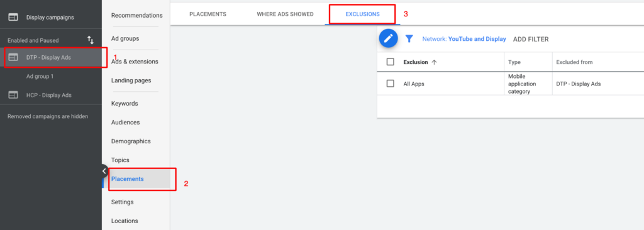Click the blue pencil edit exclusions button
644x230 pixels.
(388, 38)
